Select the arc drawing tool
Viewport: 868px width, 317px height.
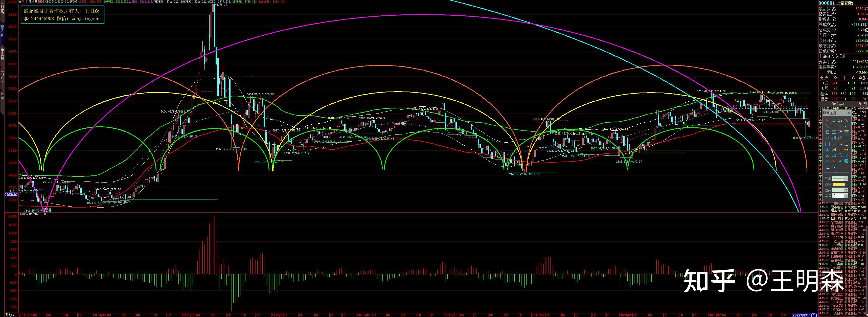(847, 155)
